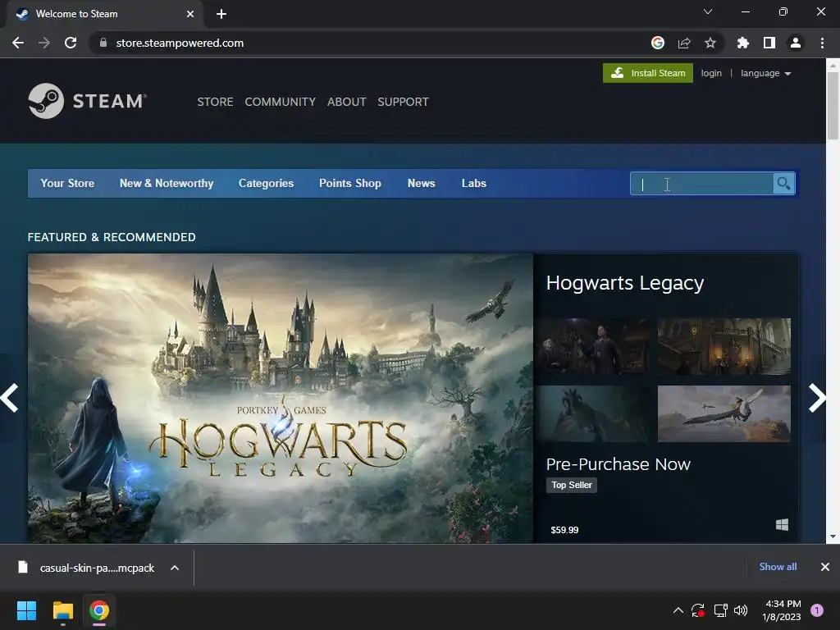This screenshot has width=840, height=630.
Task: View the flying hippogriff screenshot thumbnail
Action: click(x=724, y=413)
